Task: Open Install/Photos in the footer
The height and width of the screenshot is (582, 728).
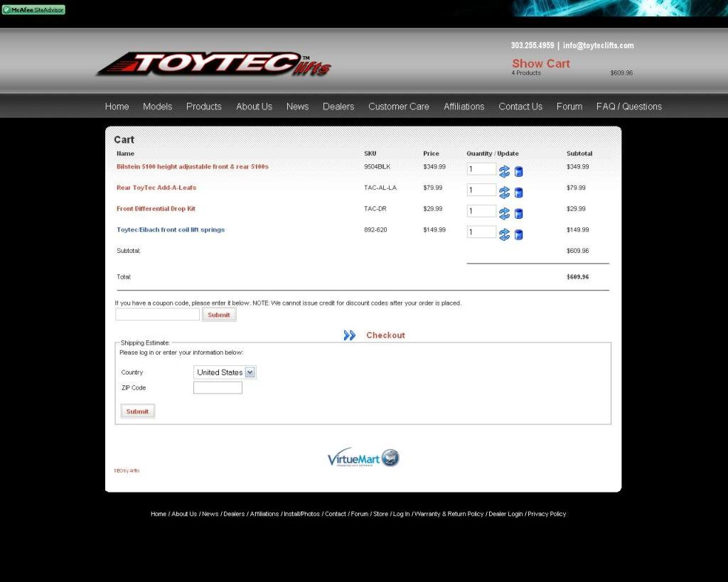Action: pyautogui.click(x=301, y=514)
